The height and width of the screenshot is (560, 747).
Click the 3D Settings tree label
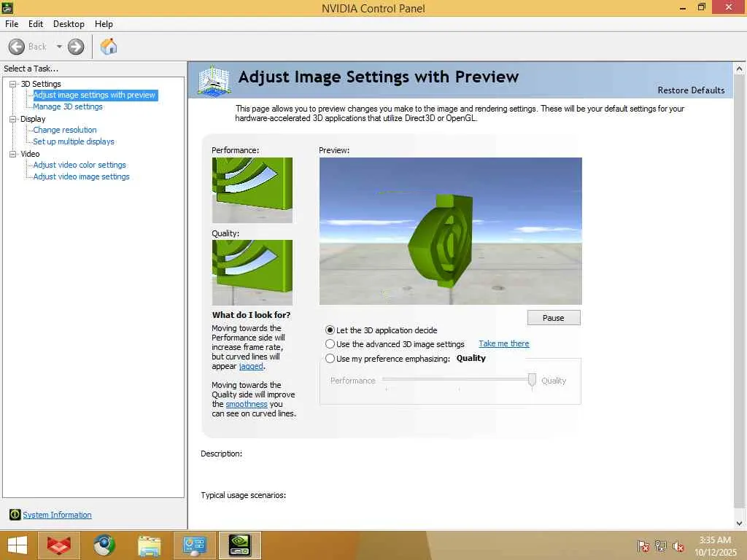[x=41, y=84]
